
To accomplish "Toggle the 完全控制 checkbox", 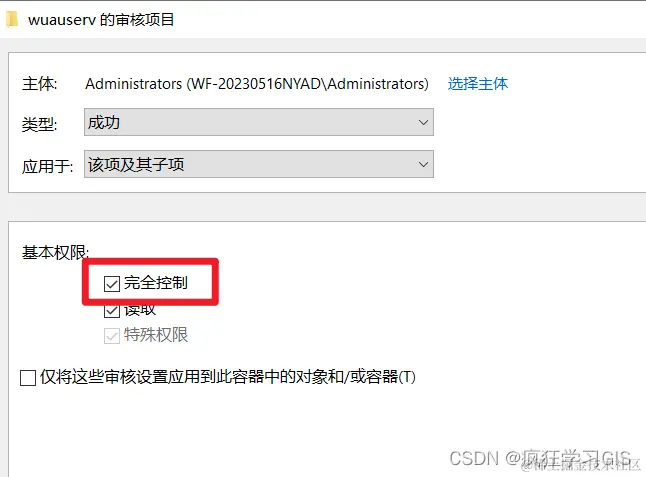I will (x=112, y=283).
